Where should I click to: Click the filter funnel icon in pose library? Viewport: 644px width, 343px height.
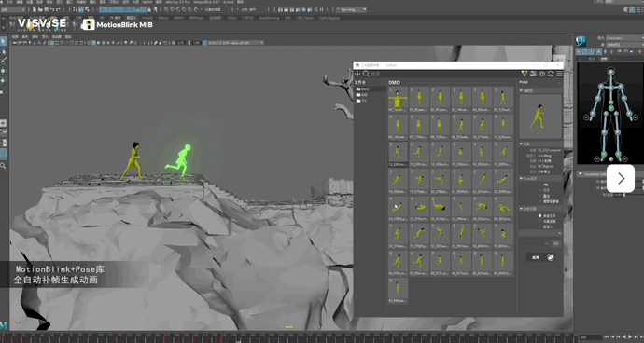pos(525,74)
